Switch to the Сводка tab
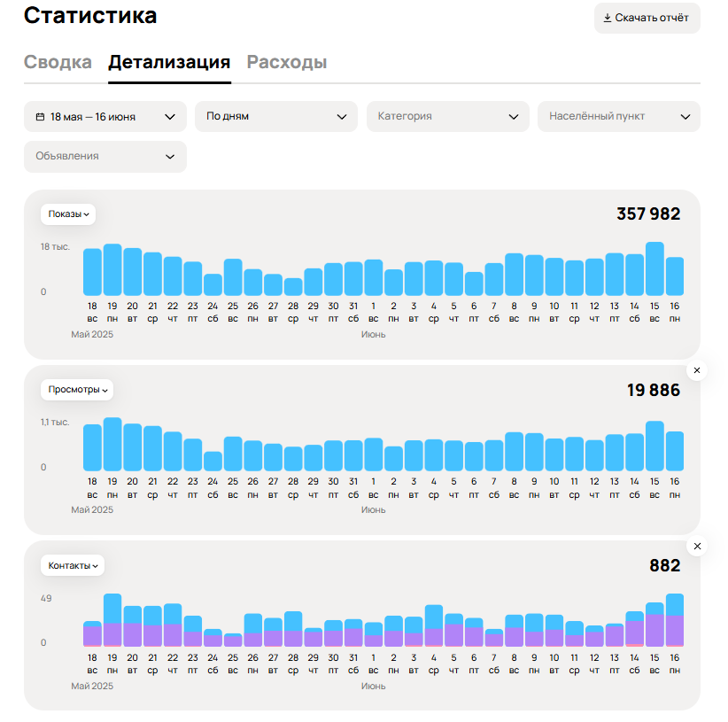This screenshot has width=728, height=722. (x=58, y=62)
